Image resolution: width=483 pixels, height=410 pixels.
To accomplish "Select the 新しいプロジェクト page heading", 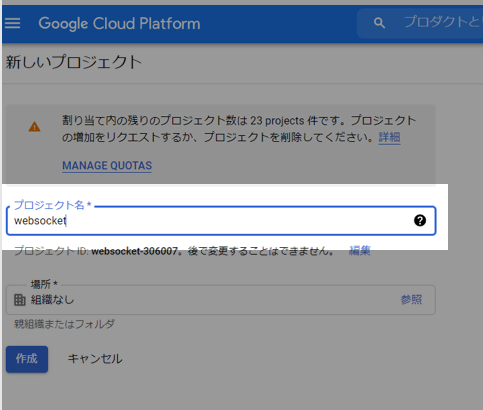I will pos(74,62).
